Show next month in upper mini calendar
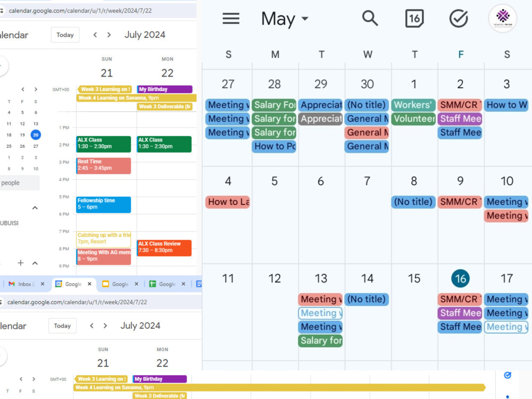This screenshot has height=399, width=532. click(36, 89)
